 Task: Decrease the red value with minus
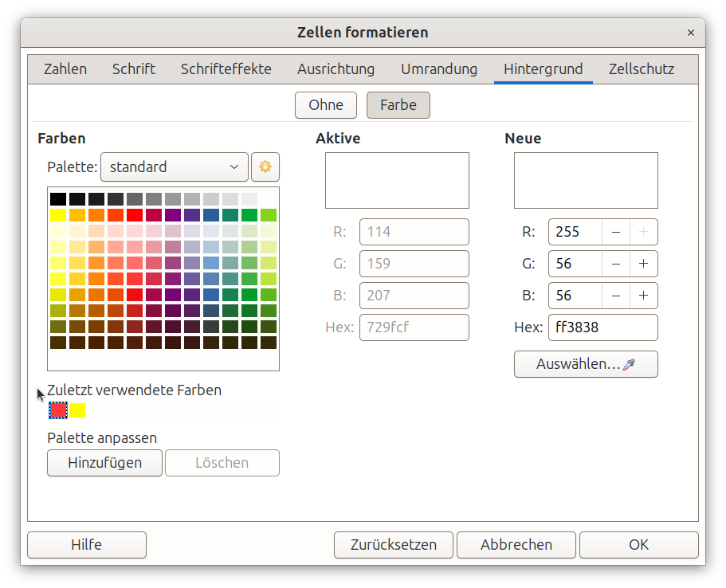tap(616, 233)
